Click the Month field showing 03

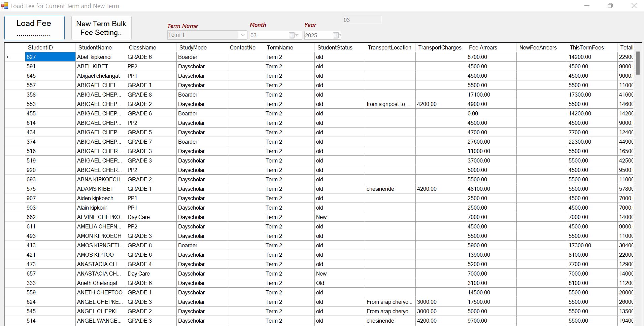pyautogui.click(x=268, y=35)
